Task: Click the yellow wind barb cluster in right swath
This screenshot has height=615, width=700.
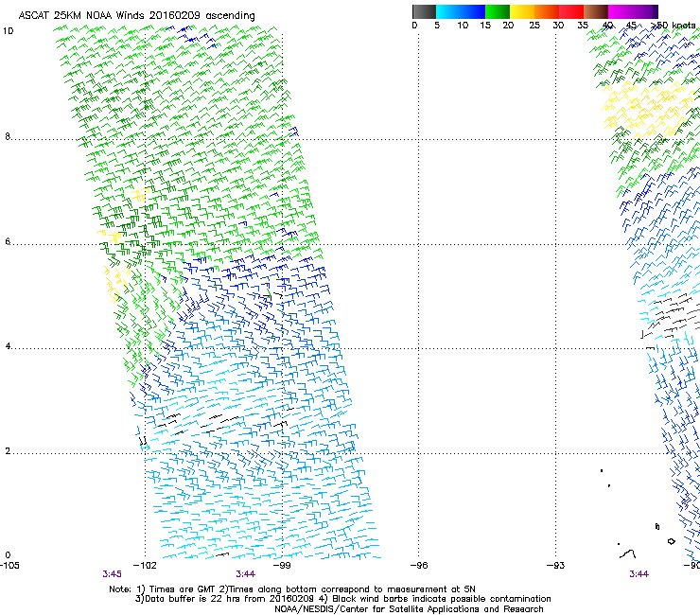Action: pyautogui.click(x=646, y=108)
